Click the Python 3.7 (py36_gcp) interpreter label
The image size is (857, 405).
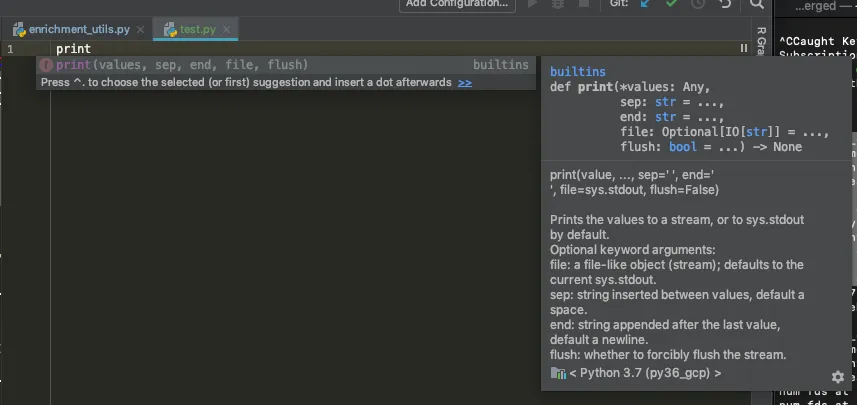645,373
